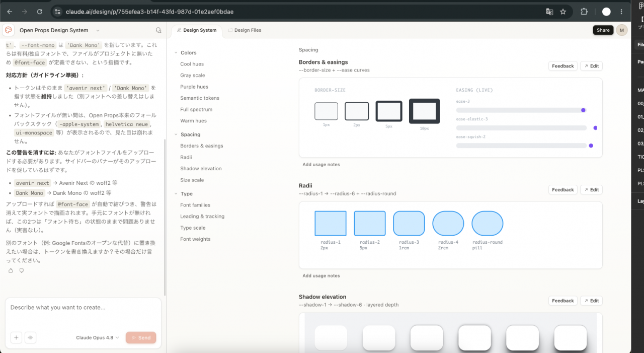Start voice input with the waveform icon
Screen dimensions: 644x353
[x=31, y=337]
